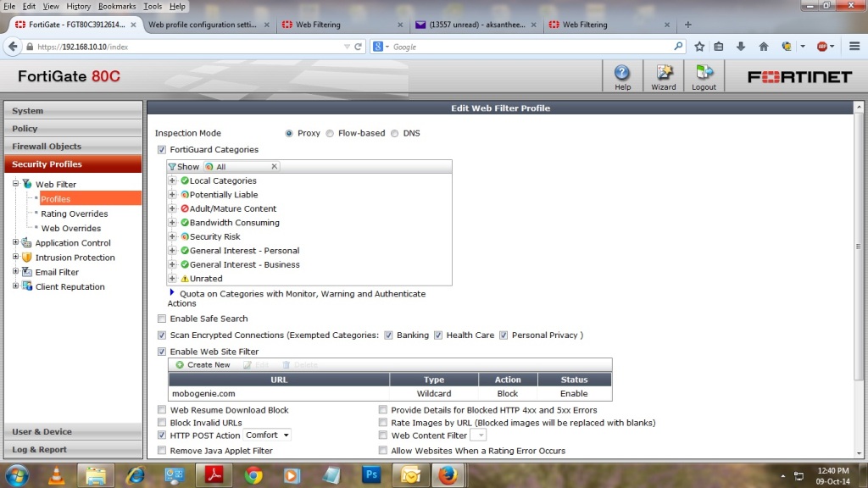Uncheck Health Care exempted category
The width and height of the screenshot is (868, 488).
[438, 335]
